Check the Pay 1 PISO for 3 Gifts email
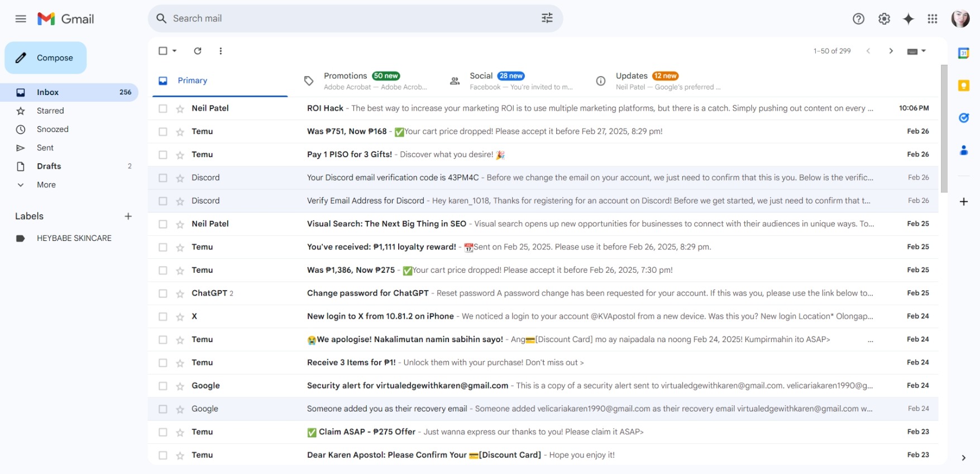This screenshot has height=474, width=980. click(163, 155)
